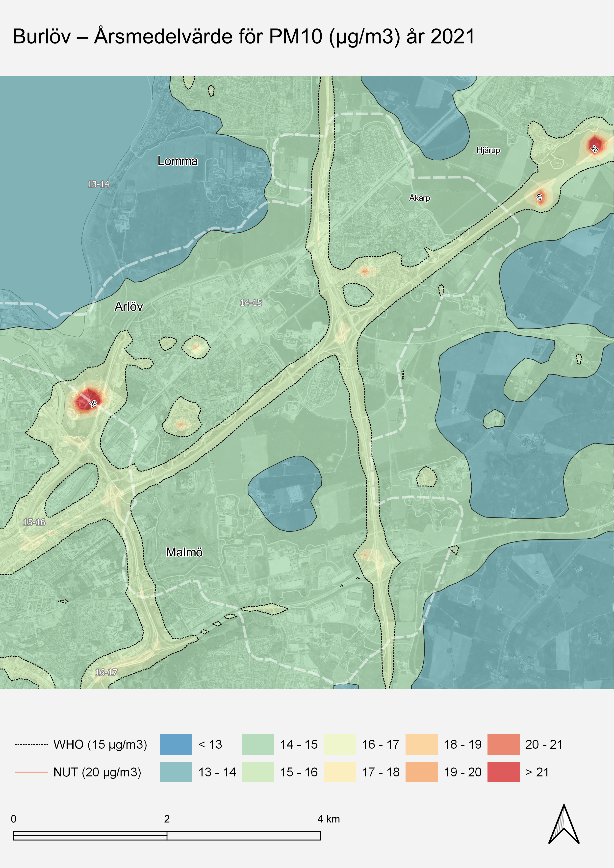Viewport: 614px width, 868px height.
Task: Click the '13 - 14' teal legend swatch
Action: click(x=176, y=772)
